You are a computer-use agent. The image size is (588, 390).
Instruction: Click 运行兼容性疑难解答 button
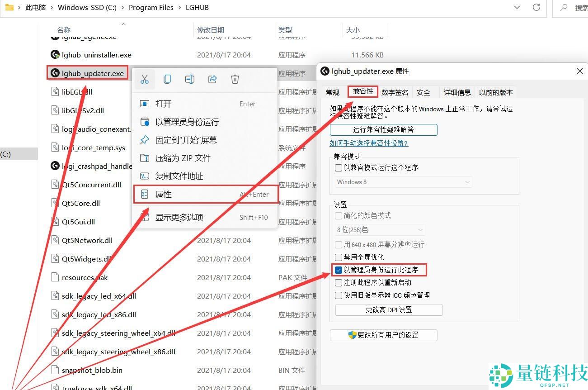[x=384, y=129]
